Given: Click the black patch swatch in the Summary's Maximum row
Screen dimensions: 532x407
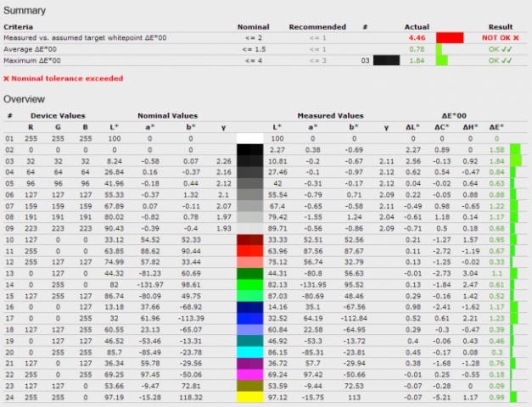Looking at the screenshot, I should point(386,60).
